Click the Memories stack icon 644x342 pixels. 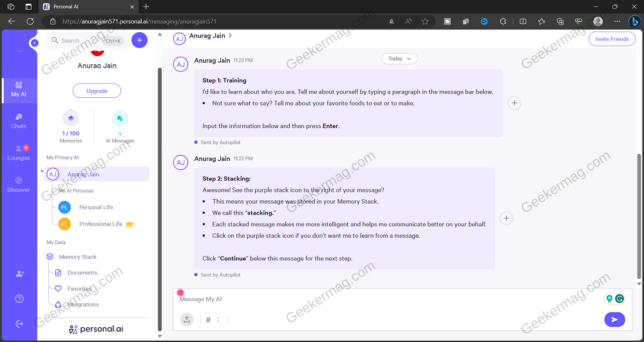71,119
